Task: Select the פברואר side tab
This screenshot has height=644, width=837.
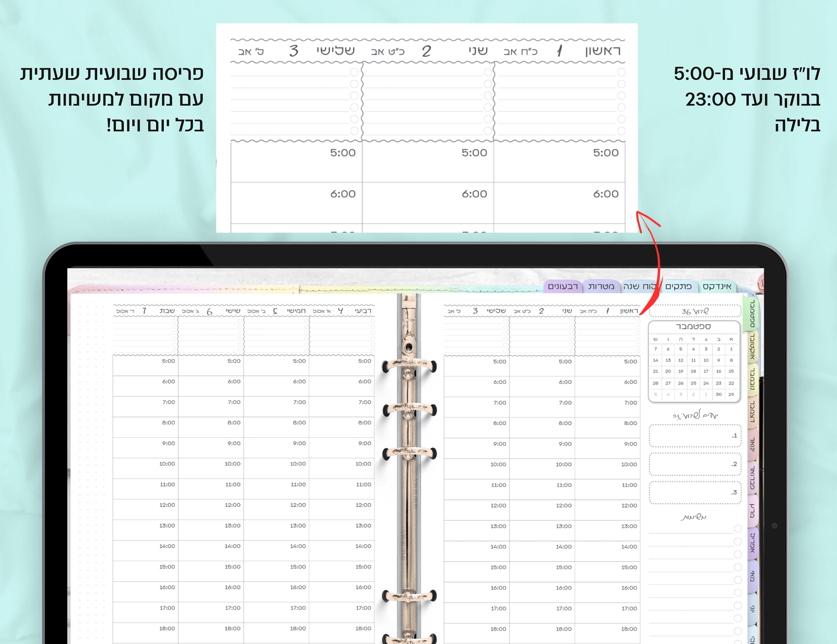Action: (752, 478)
